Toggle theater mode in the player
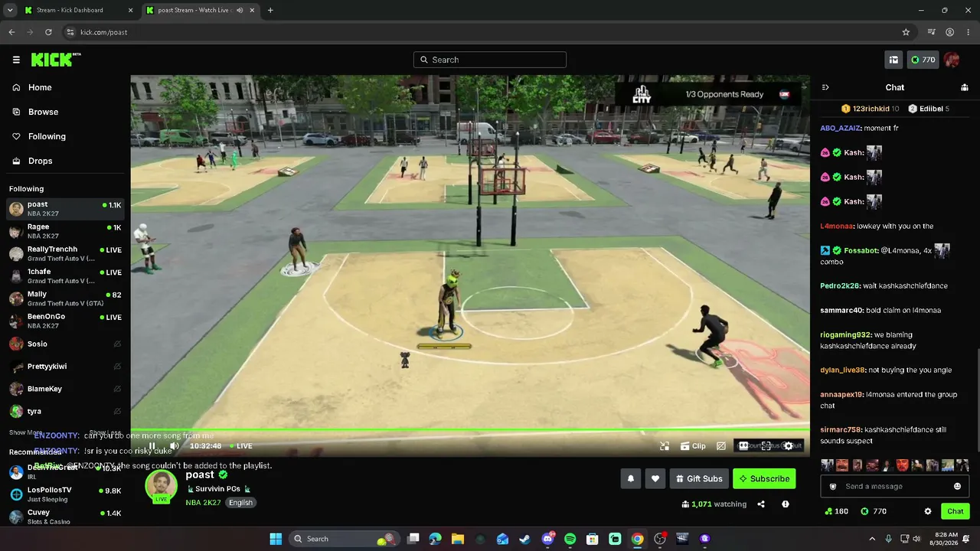This screenshot has width=980, height=551. 743,446
